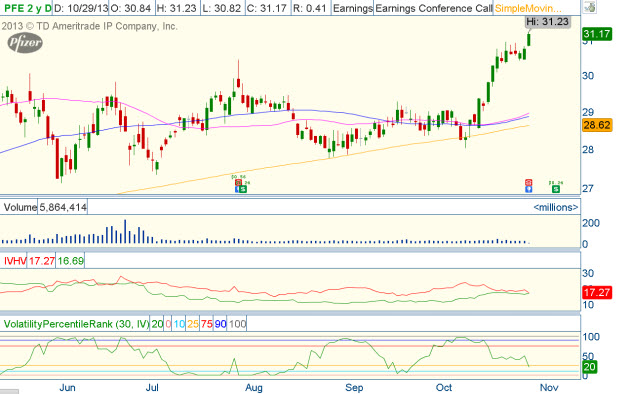The height and width of the screenshot is (394, 625).
Task: Click the Jul month label
Action: [x=152, y=388]
